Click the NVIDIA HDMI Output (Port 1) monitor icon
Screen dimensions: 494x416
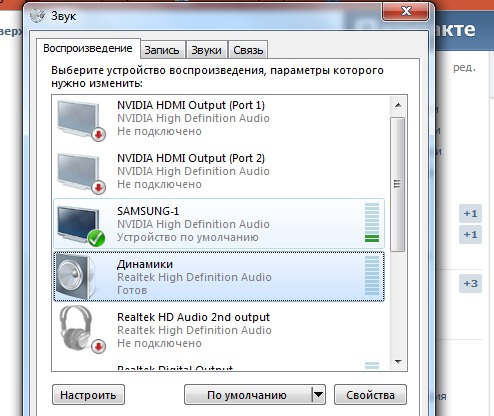coord(81,121)
